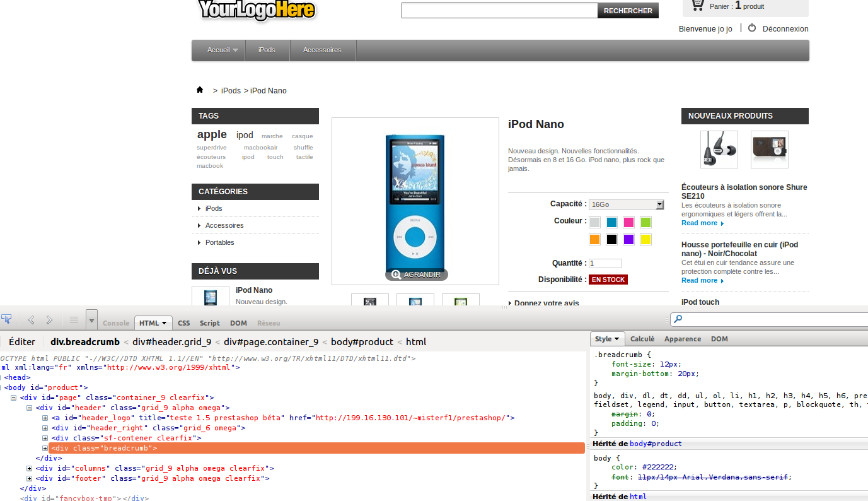Click the Firebug back arrow icon
Viewport: 868px width, 501px height.
(x=32, y=320)
